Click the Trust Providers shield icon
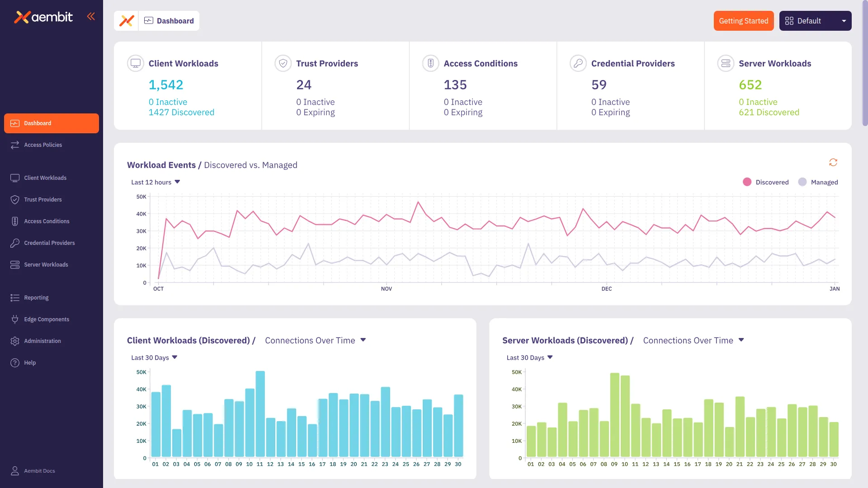868x488 pixels. (x=14, y=199)
